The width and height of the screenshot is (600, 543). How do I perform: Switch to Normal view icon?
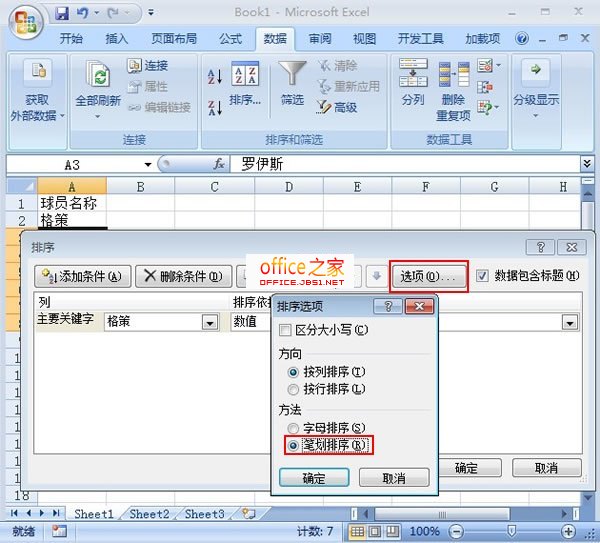pyautogui.click(x=357, y=531)
